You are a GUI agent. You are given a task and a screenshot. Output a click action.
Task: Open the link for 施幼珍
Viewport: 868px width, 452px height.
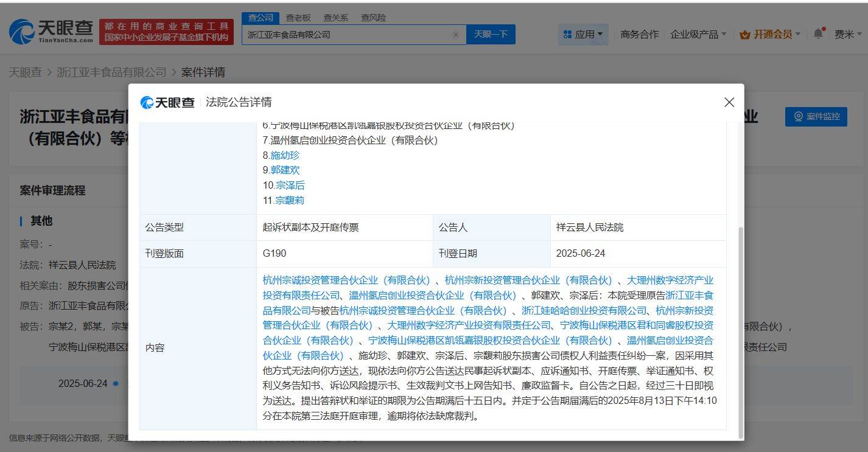coord(285,155)
